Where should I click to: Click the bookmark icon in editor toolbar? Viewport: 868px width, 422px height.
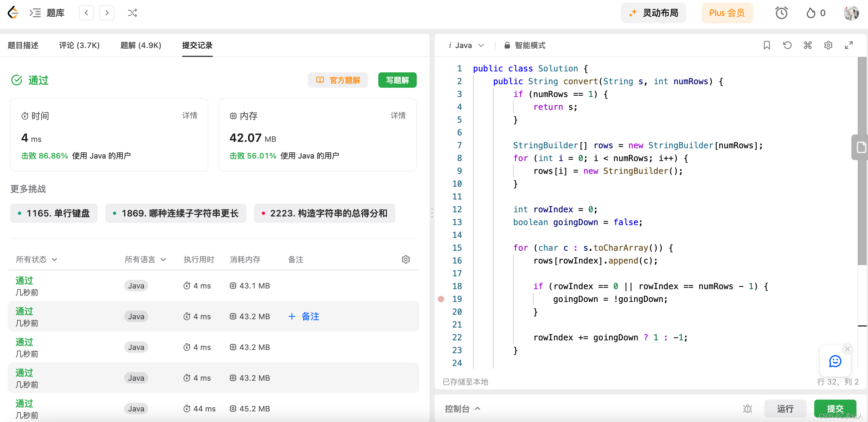click(767, 45)
